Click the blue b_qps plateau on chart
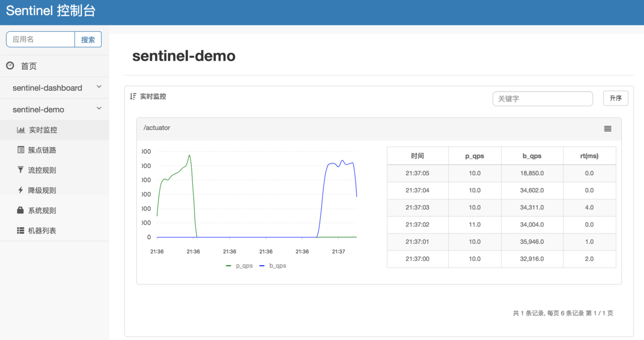This screenshot has width=644, height=340. pyautogui.click(x=340, y=164)
